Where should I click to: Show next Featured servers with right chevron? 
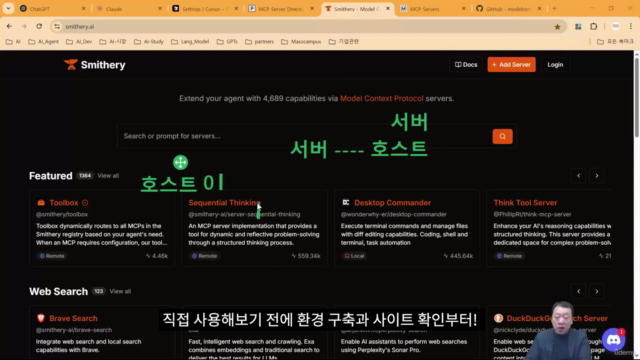597,176
